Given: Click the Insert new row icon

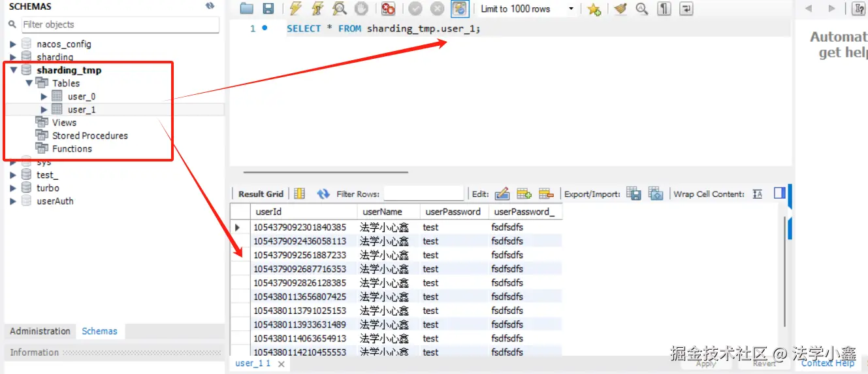Looking at the screenshot, I should click(524, 194).
